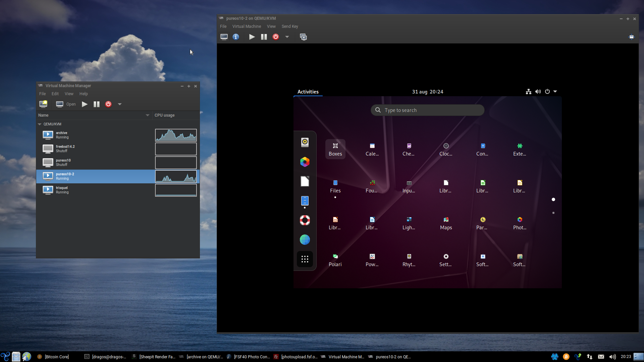Open Boxes app in the GNOME grid
The height and width of the screenshot is (362, 644).
pyautogui.click(x=335, y=149)
